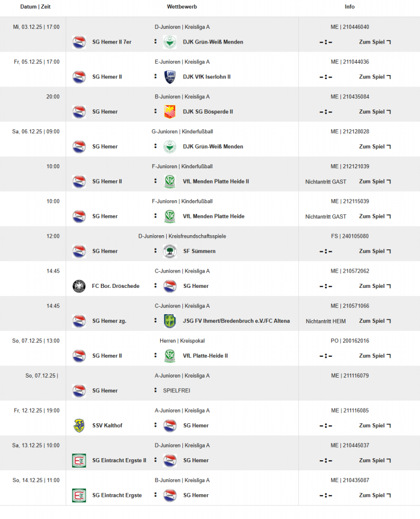
Task: Follow 'Zum Spiel' for the Herren Kreispokal game
Action: [374, 356]
